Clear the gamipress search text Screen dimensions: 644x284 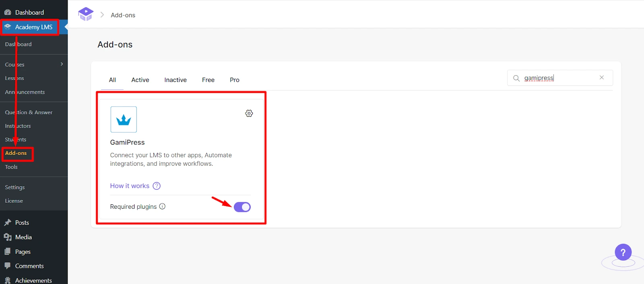[602, 78]
